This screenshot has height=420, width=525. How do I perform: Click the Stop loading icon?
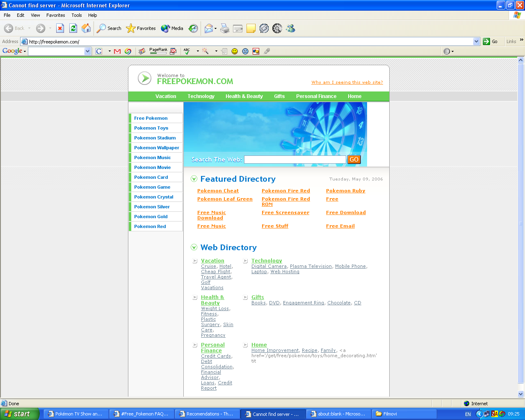[x=60, y=28]
